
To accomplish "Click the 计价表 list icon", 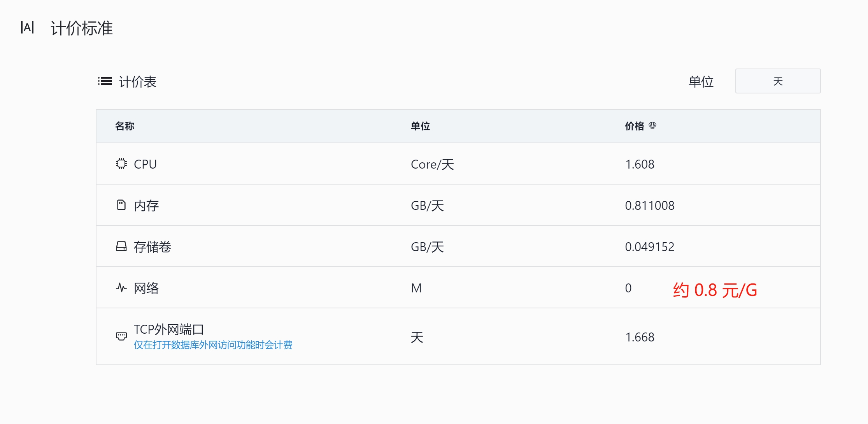I will 104,81.
